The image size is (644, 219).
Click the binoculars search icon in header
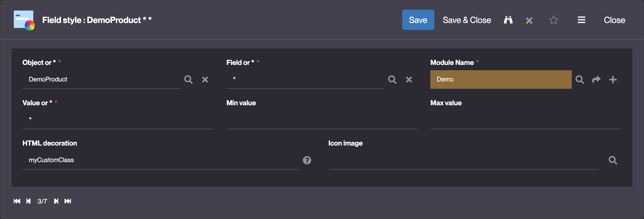click(x=508, y=20)
